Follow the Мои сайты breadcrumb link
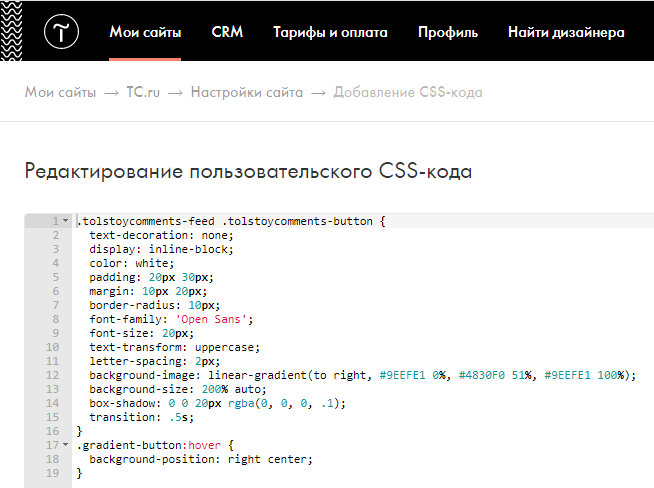 click(x=60, y=92)
